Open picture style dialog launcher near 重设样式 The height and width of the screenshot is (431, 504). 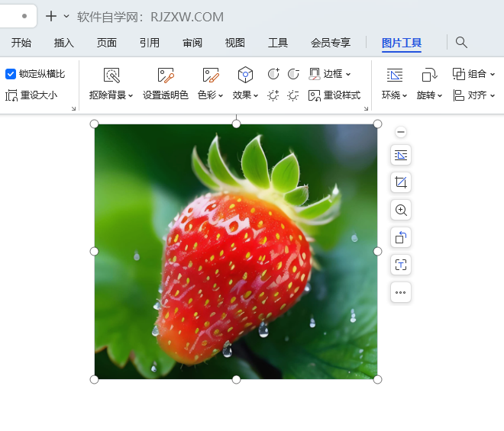(366, 108)
